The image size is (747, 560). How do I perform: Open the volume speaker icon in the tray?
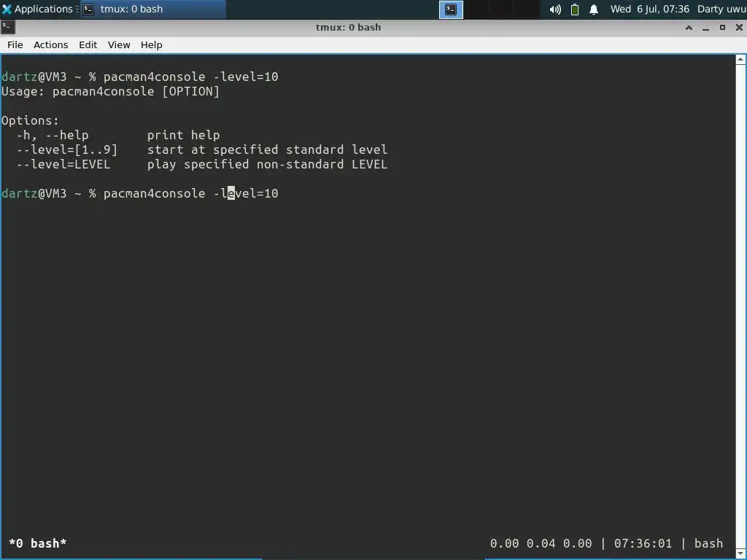click(x=555, y=9)
